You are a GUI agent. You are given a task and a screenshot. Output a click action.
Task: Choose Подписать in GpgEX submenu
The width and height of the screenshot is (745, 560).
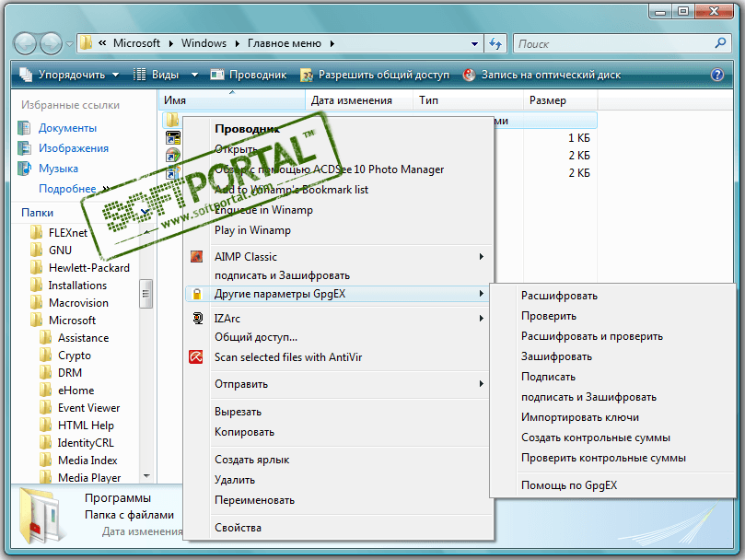click(x=612, y=377)
